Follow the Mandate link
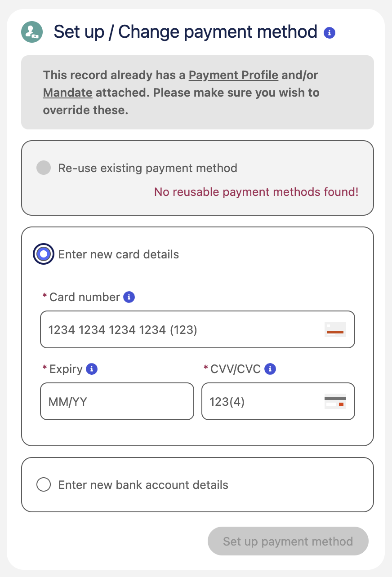The height and width of the screenshot is (577, 392). coord(68,93)
